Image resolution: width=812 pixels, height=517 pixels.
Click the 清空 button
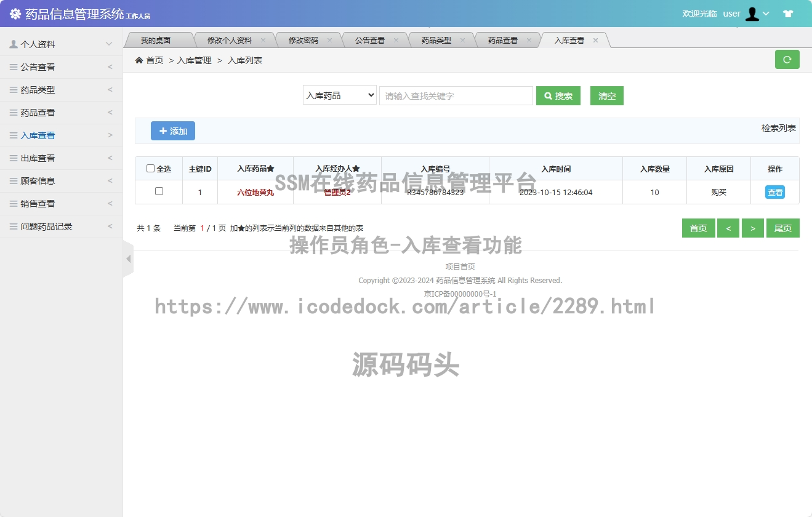click(607, 95)
